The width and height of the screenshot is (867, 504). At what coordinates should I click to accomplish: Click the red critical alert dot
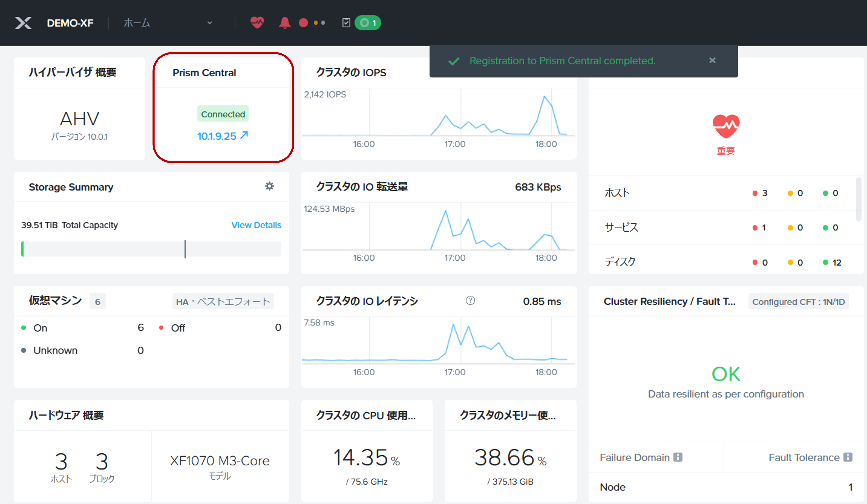click(303, 23)
